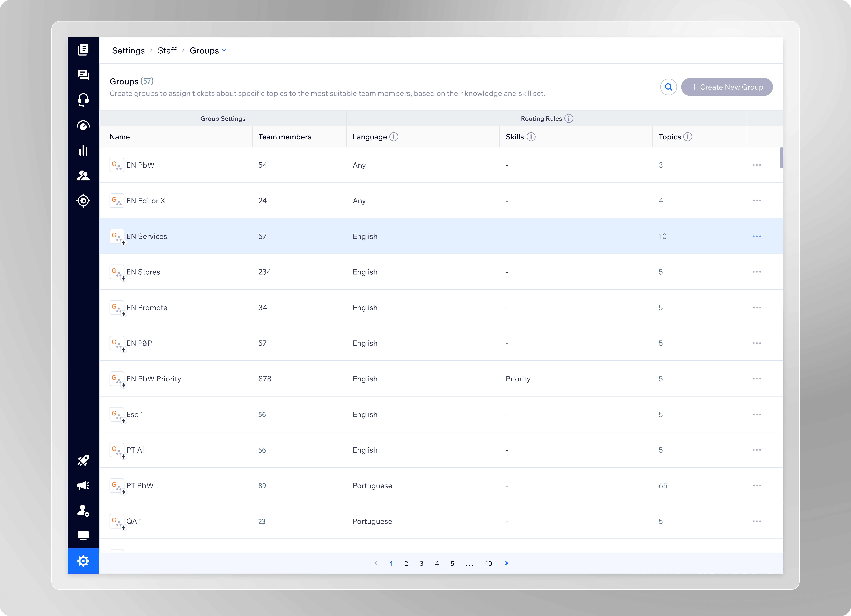The width and height of the screenshot is (851, 616).
Task: Open more options for EN P&P row
Action: 757,343
